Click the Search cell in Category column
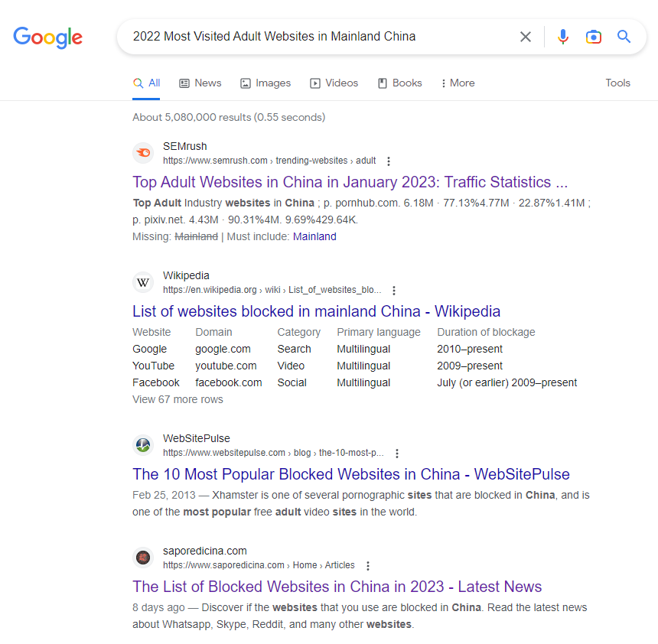The height and width of the screenshot is (644, 658). 294,349
